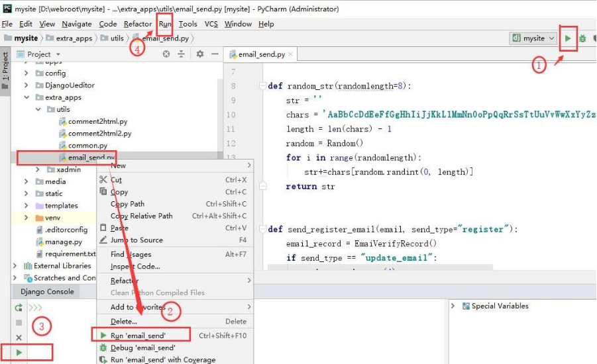The width and height of the screenshot is (597, 364).
Task: Click the Collapse All icon in Project panel
Action: pyautogui.click(x=182, y=54)
